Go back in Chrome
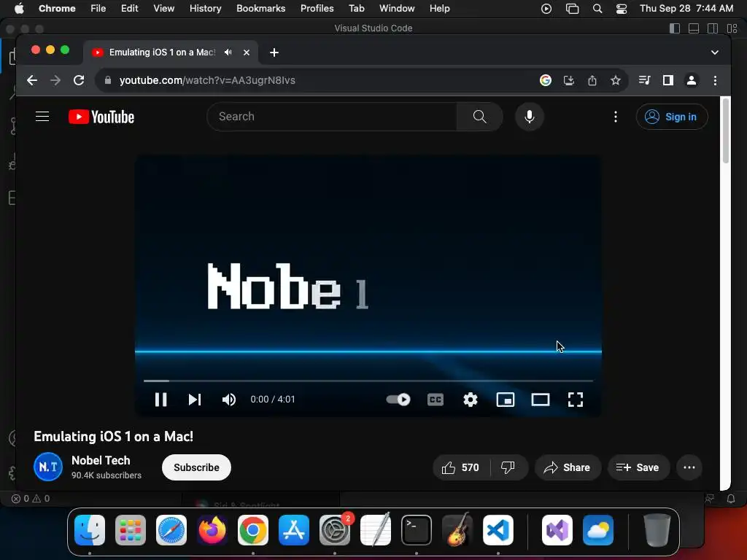Viewport: 747px width, 560px height. click(32, 80)
